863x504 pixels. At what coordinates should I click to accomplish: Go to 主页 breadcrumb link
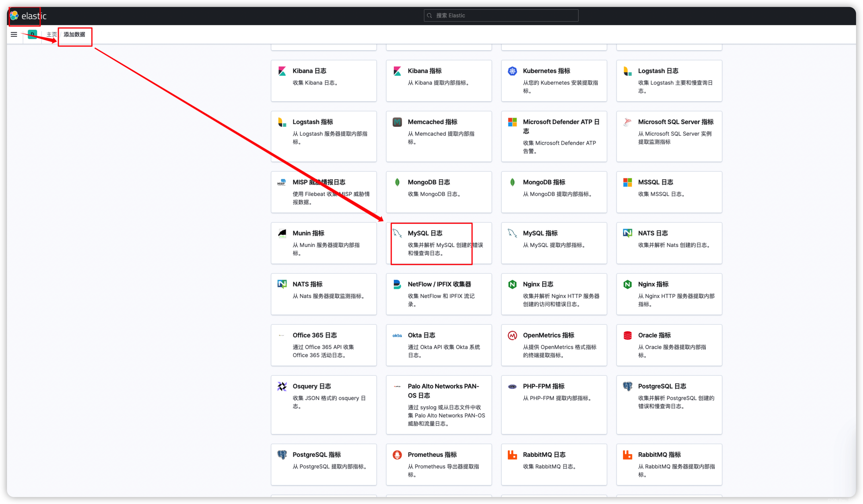point(51,34)
